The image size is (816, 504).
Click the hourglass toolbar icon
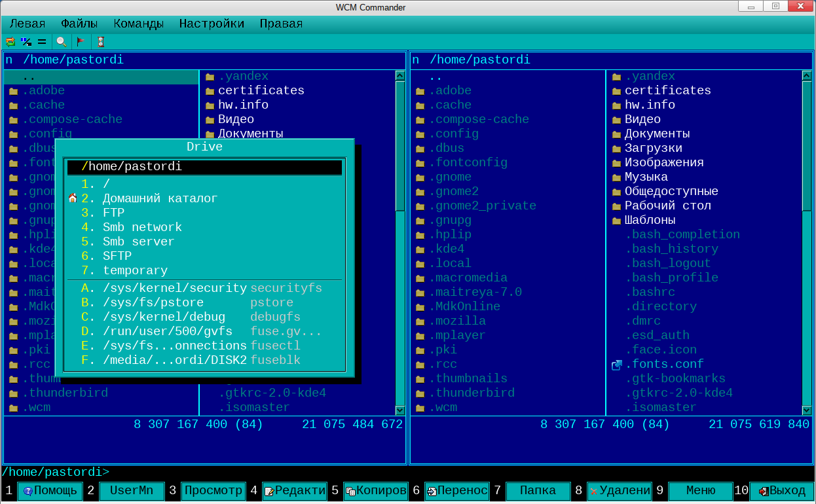100,41
